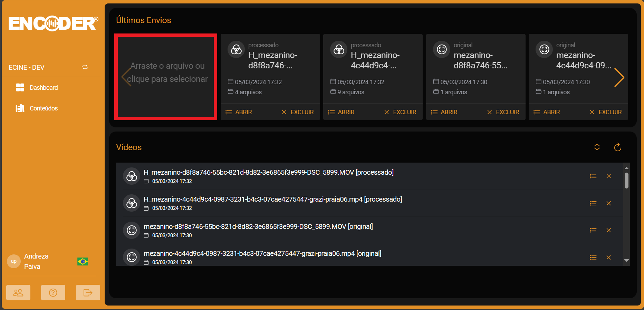The width and height of the screenshot is (644, 310).
Task: Click '4 arquivos' on first upload card
Action: tap(248, 92)
